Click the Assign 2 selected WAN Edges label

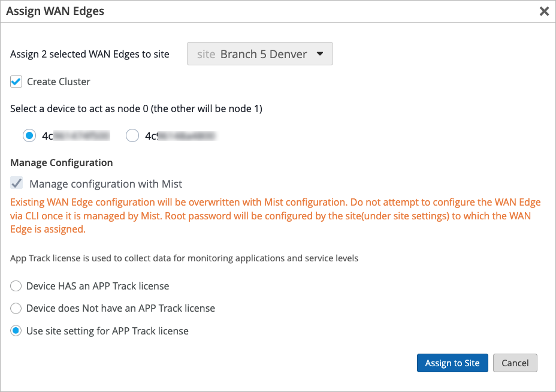90,54
